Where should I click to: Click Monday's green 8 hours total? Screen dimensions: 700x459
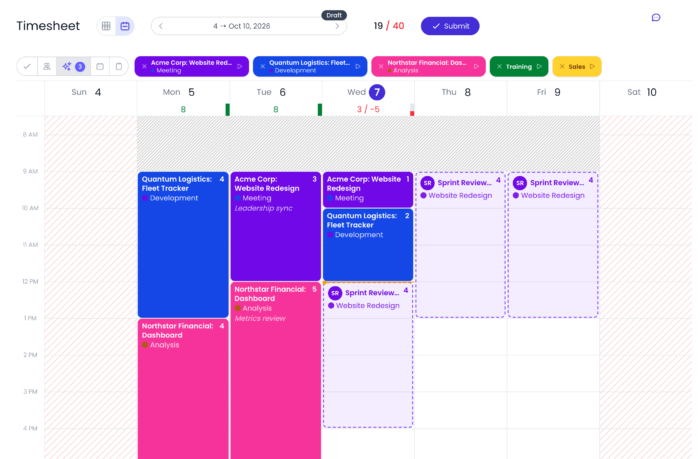[x=183, y=109]
